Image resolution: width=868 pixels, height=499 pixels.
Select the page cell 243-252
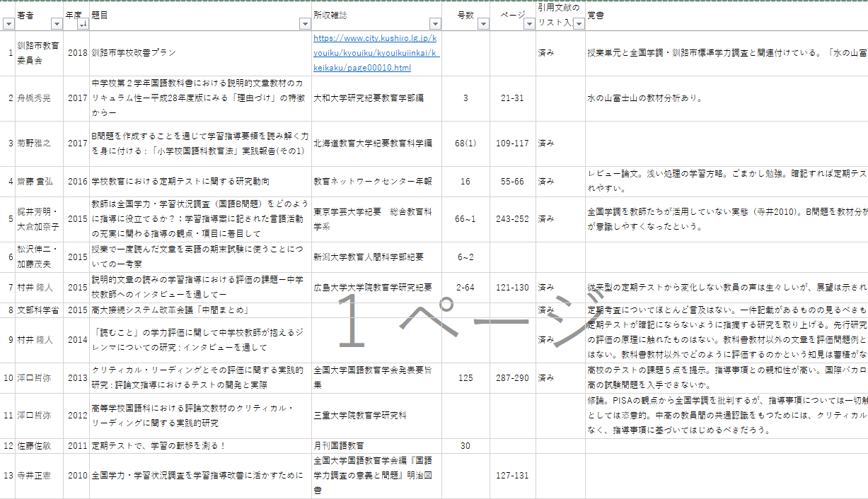click(x=513, y=219)
